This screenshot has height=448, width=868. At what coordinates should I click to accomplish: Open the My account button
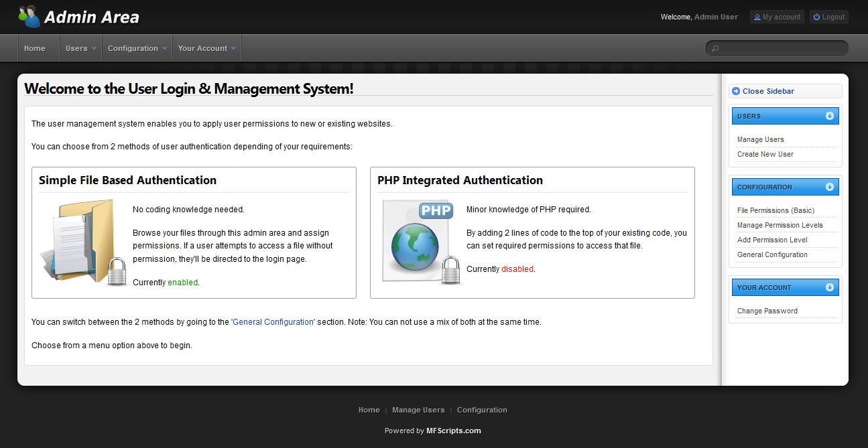pyautogui.click(x=777, y=17)
